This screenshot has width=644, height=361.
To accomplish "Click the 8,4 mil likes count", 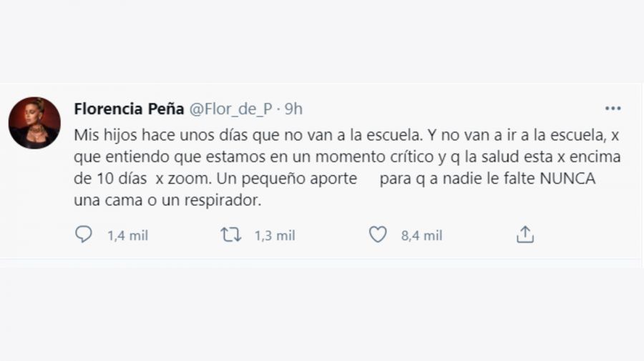I will coord(421,235).
